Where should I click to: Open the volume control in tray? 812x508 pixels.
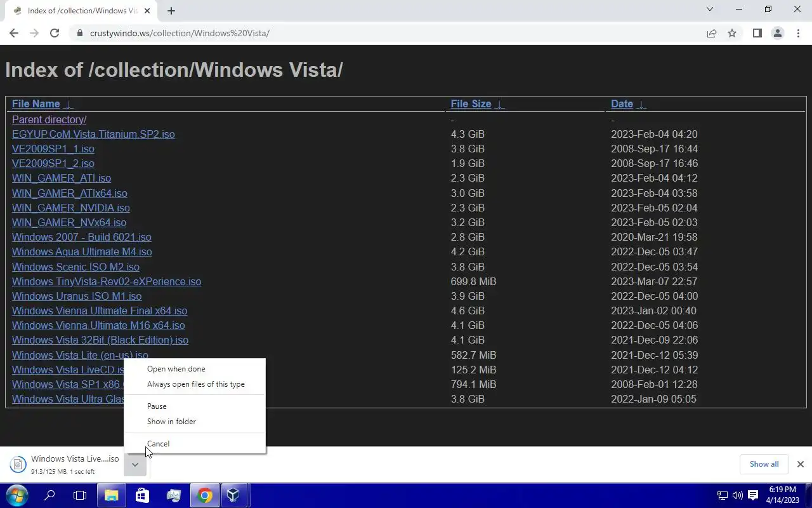(x=737, y=495)
